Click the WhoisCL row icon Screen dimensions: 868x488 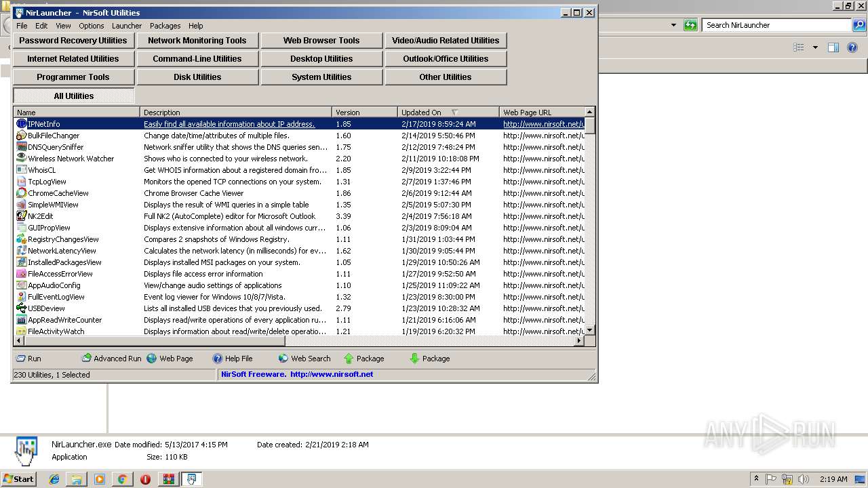click(x=22, y=170)
